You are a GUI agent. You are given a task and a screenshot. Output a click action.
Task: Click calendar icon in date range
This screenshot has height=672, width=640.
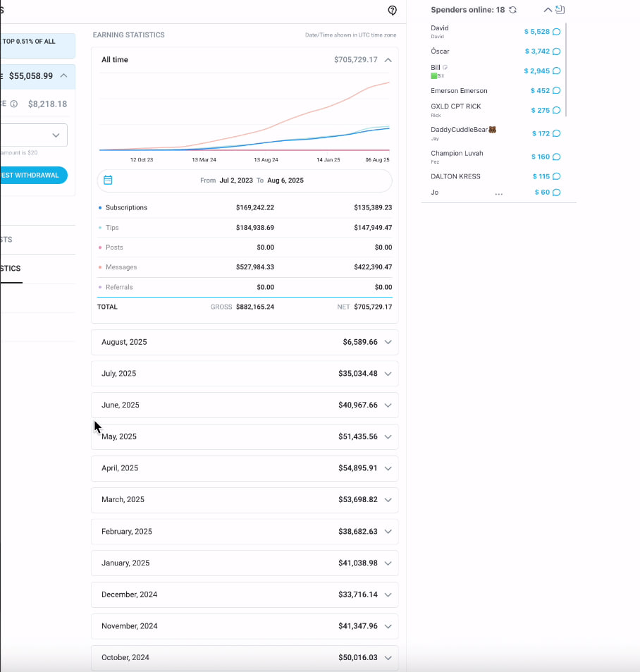(x=108, y=181)
